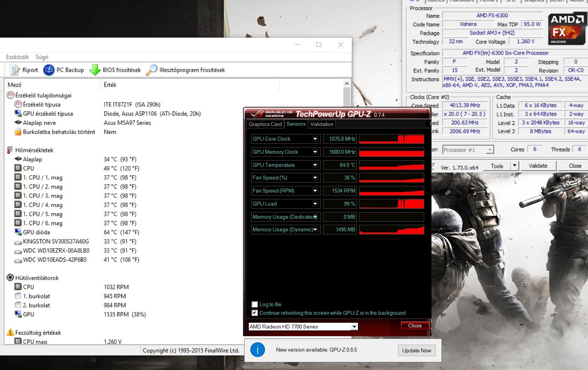The image size is (588, 370).
Task: Open the GPU Temperature sensor dropdown
Action: 315,165
